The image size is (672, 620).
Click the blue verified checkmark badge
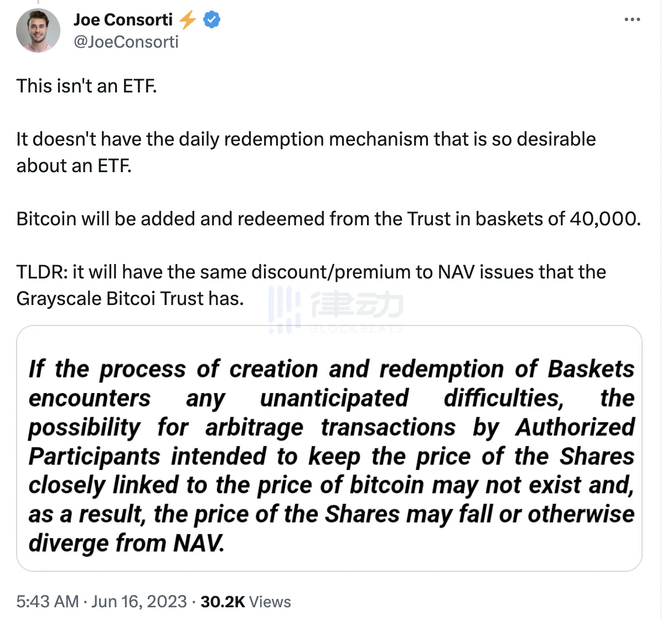212,20
